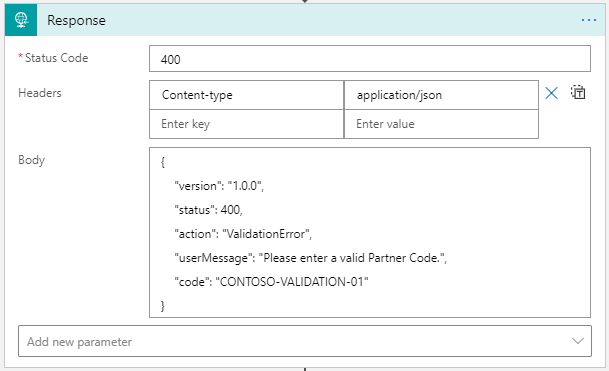Click the Add new parameter chevron

point(578,341)
